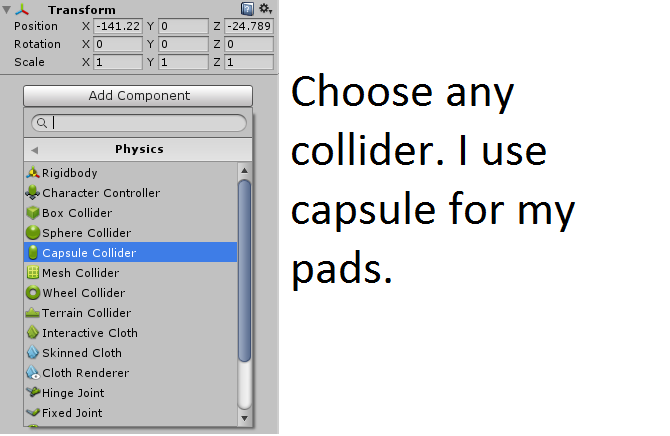Click the Box Collider cube icon
670x436 pixels.
click(33, 213)
